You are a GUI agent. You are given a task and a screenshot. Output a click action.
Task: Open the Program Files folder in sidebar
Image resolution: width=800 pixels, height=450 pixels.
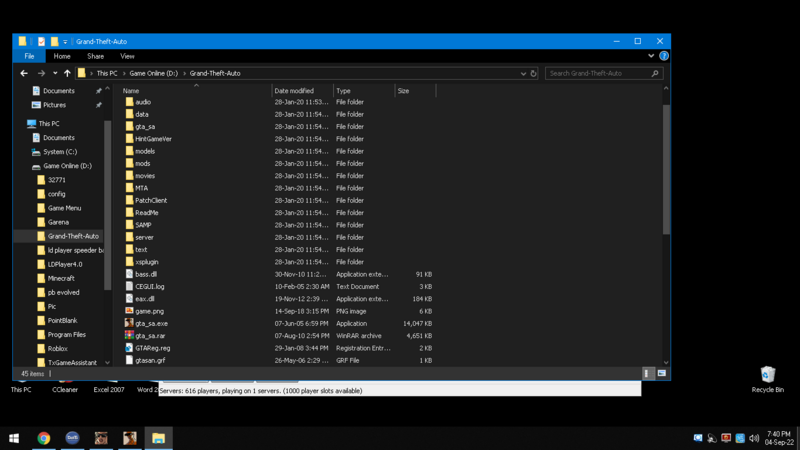point(66,335)
